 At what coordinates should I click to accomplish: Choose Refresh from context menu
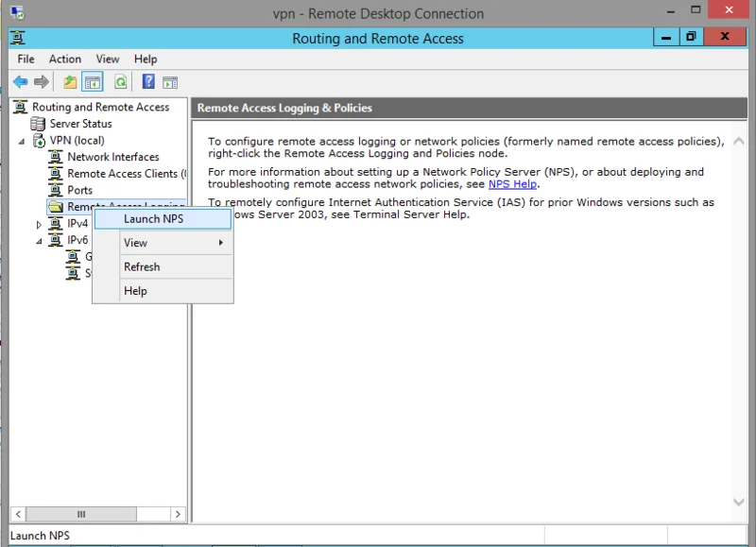coord(163,266)
